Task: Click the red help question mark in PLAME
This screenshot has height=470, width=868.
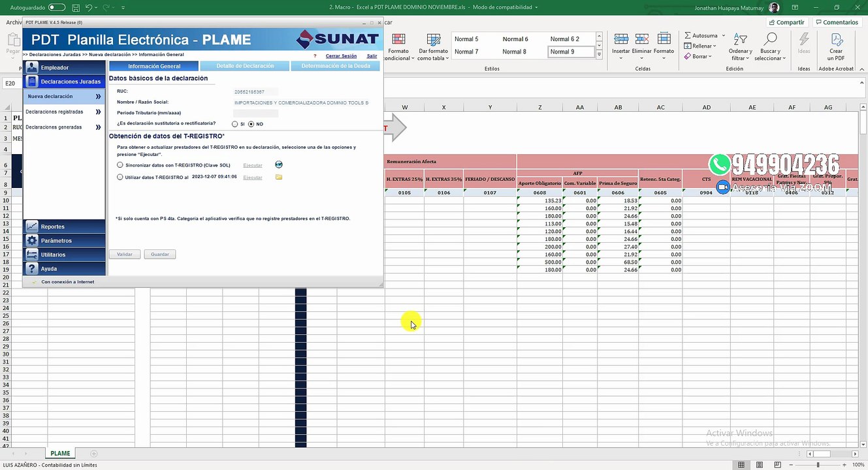Action: (315, 56)
